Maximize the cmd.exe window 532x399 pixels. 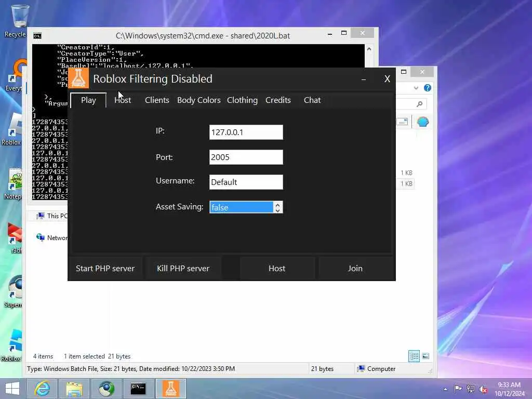coord(344,33)
